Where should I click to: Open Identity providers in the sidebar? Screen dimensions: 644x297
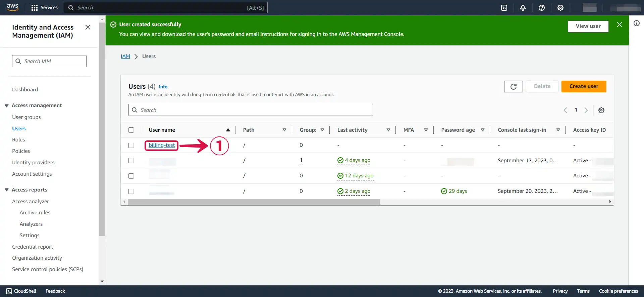click(33, 163)
